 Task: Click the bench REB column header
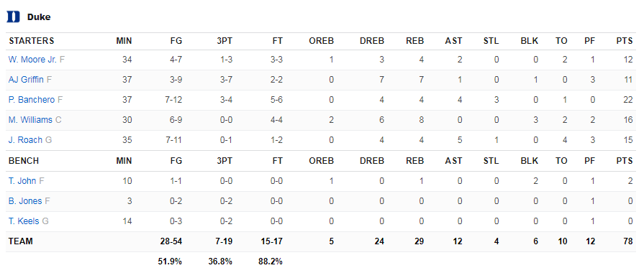click(414, 161)
